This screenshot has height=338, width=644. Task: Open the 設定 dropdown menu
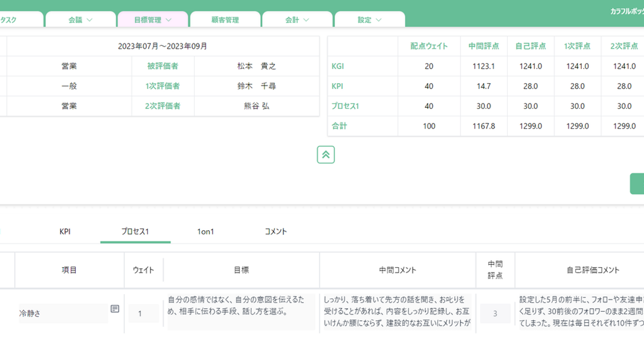click(370, 20)
